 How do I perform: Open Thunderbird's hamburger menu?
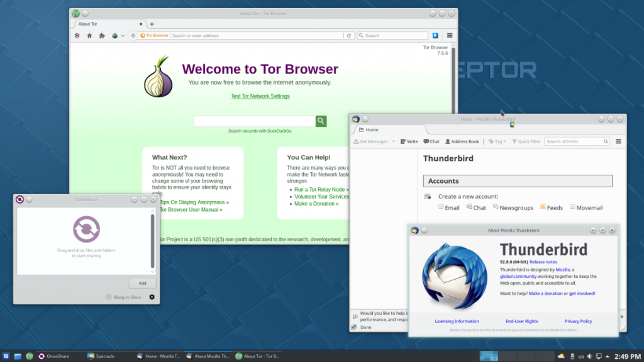pyautogui.click(x=618, y=141)
